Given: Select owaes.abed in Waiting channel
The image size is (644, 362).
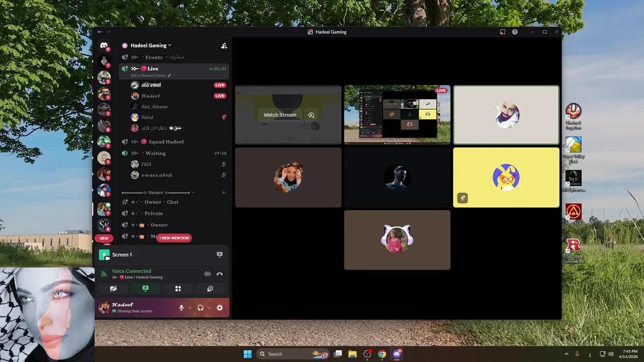Looking at the screenshot, I should [157, 175].
